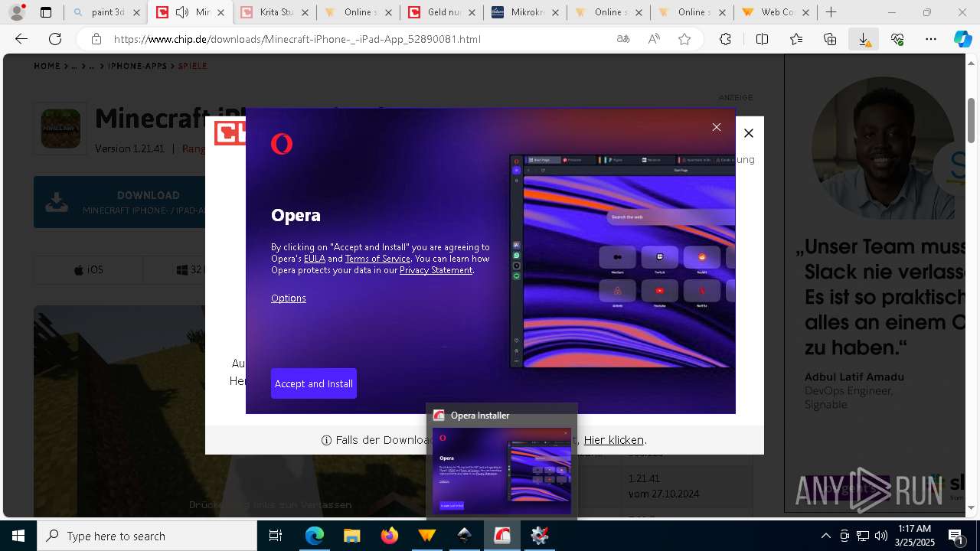This screenshot has width=980, height=551.
Task: Click the HOME breadcrumb link
Action: (x=47, y=67)
